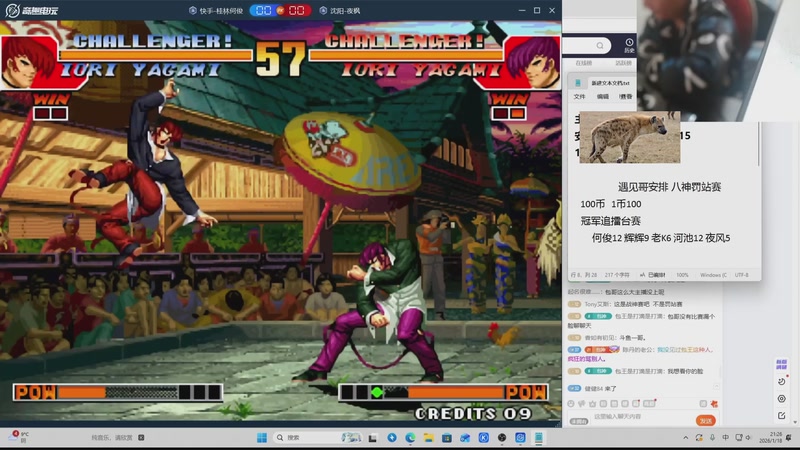Open the Windows Start button

[x=262, y=438]
